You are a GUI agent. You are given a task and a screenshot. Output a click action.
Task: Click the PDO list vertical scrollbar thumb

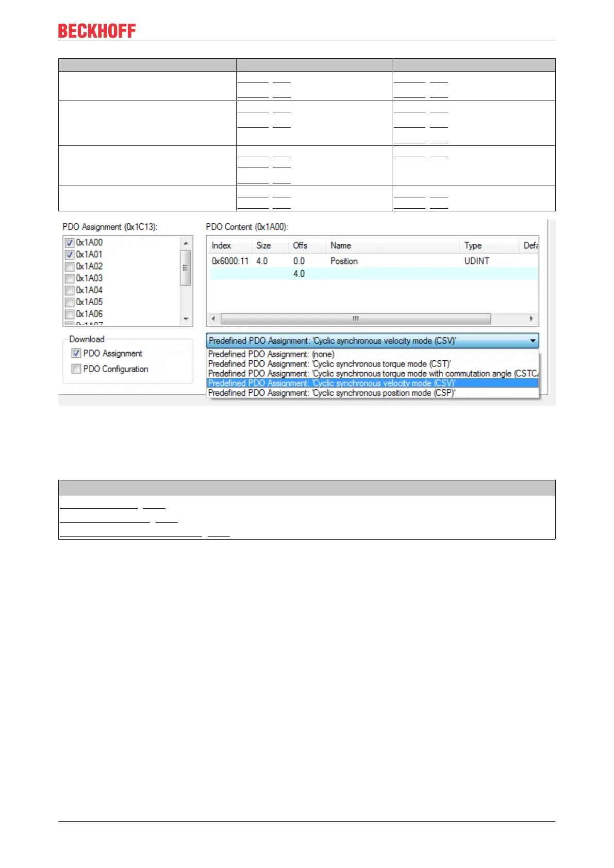(x=186, y=268)
